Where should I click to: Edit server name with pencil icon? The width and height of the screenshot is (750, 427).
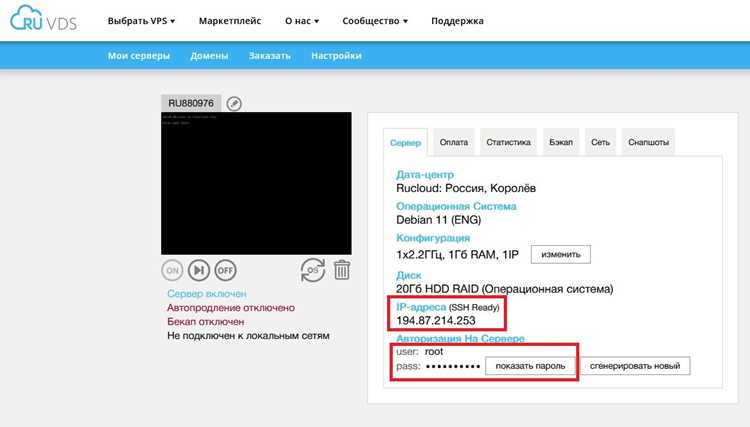[x=234, y=103]
